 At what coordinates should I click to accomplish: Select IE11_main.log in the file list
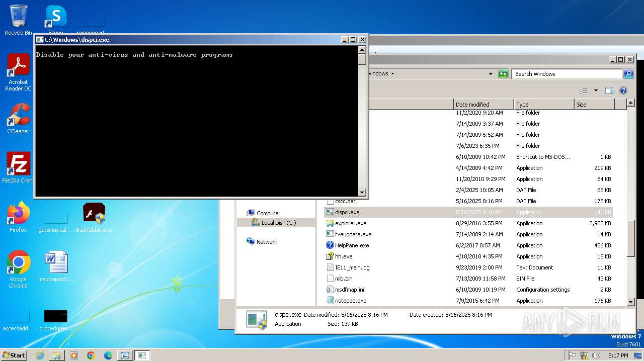pyautogui.click(x=468, y=267)
